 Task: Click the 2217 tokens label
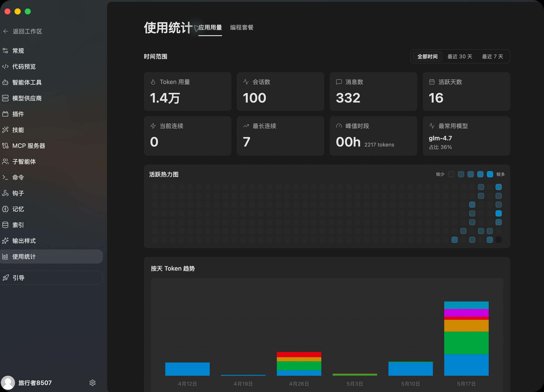[379, 145]
